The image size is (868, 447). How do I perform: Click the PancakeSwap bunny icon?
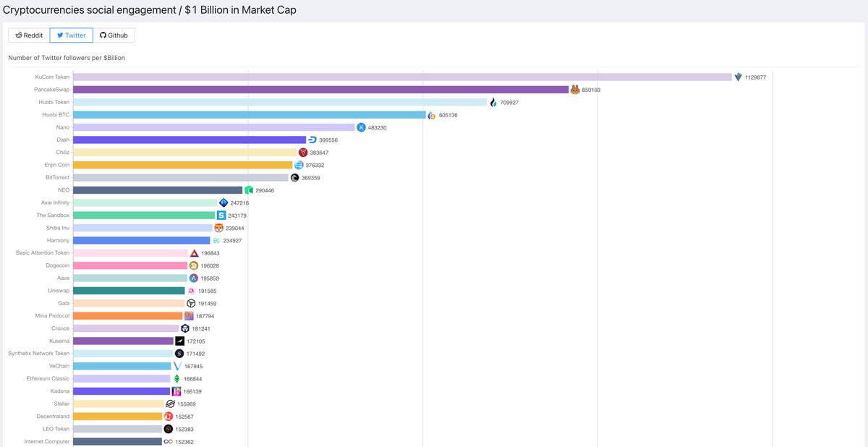tap(575, 90)
